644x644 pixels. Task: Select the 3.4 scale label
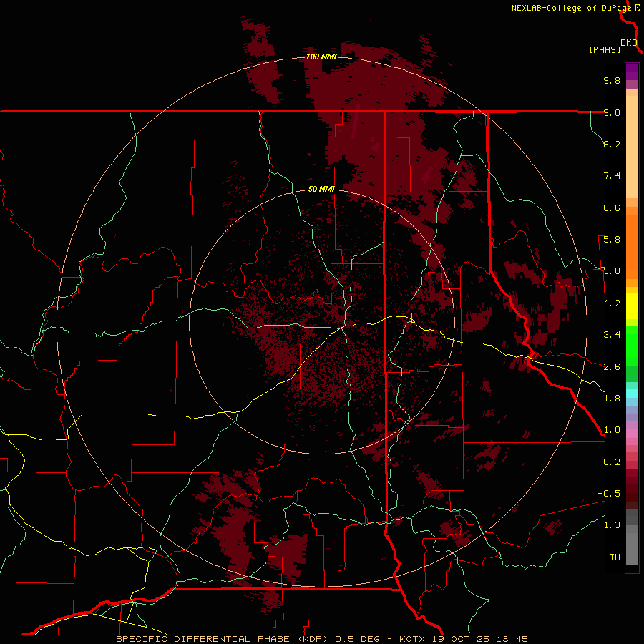click(612, 335)
